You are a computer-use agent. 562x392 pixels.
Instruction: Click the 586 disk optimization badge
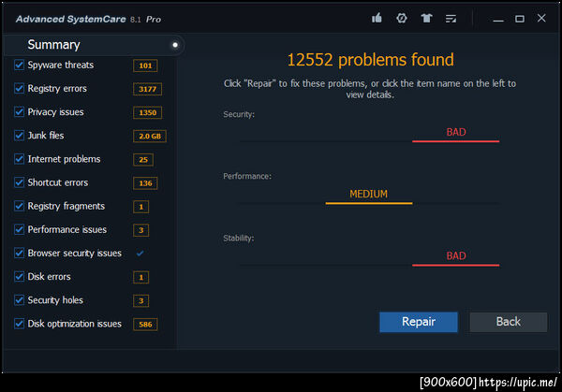click(x=145, y=325)
